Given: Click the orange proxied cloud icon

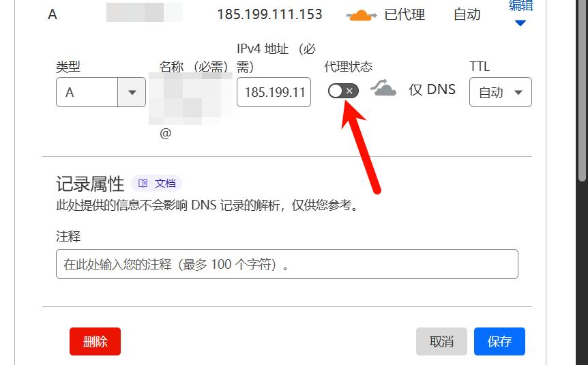Looking at the screenshot, I should point(362,15).
